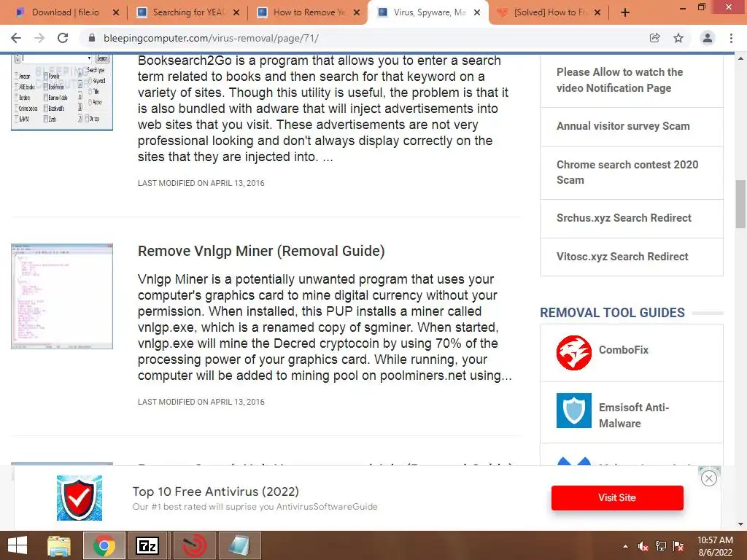Viewport: 747px width, 560px height.
Task: Switch to the How to Remove tab
Action: (309, 12)
